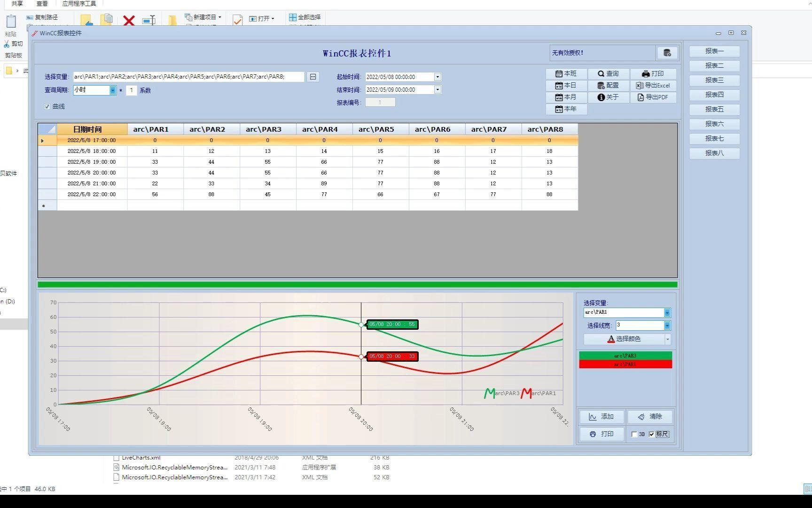Print report using top 打印 button
This screenshot has height=508, width=812.
coord(653,74)
